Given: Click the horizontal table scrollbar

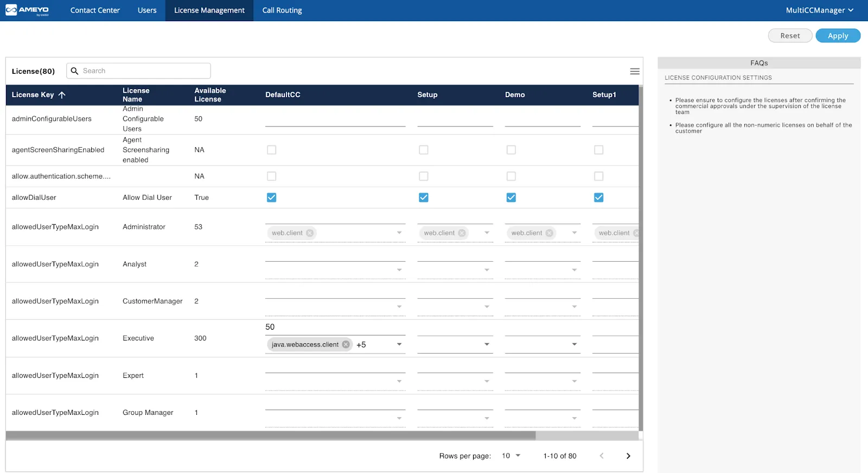Looking at the screenshot, I should 271,436.
